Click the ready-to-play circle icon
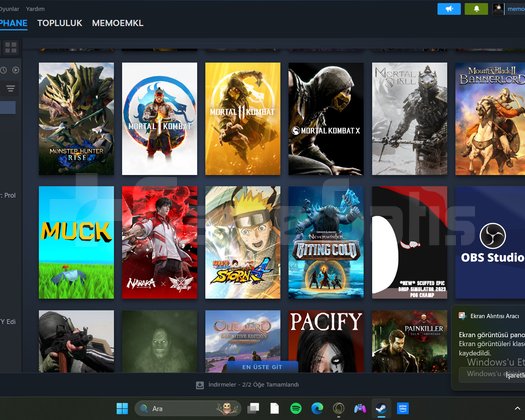 (16, 70)
